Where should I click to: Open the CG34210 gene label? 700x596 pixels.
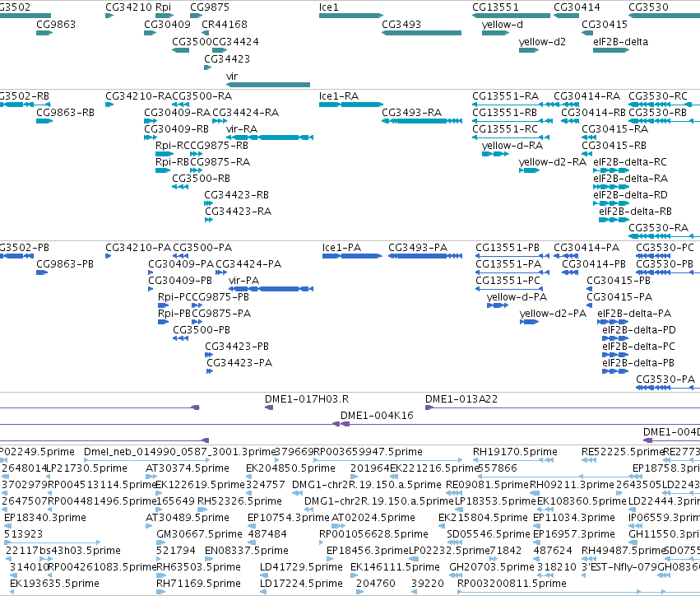tap(128, 7)
